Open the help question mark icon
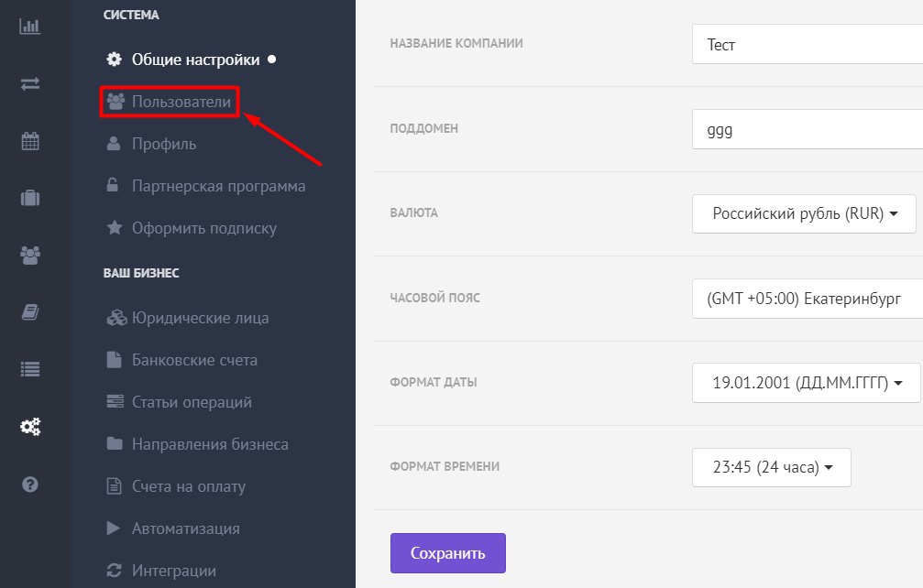This screenshot has height=588, width=923. pyautogui.click(x=30, y=485)
